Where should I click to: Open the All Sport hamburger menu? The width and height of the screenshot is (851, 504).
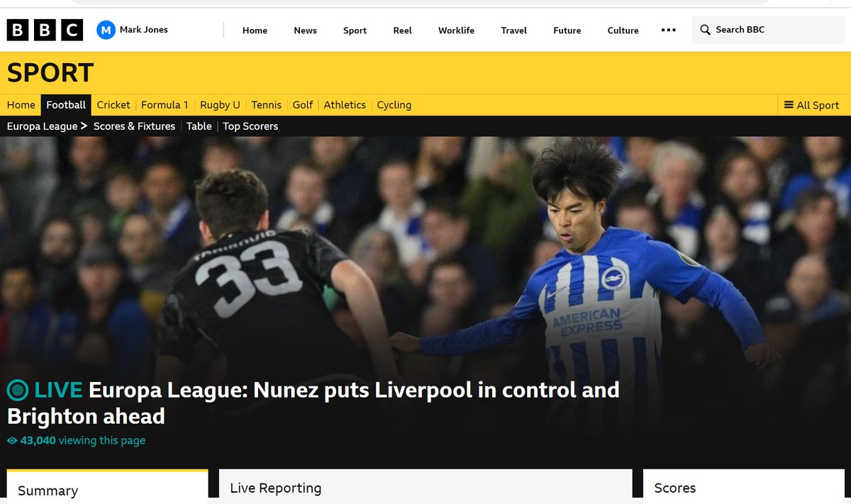[789, 105]
